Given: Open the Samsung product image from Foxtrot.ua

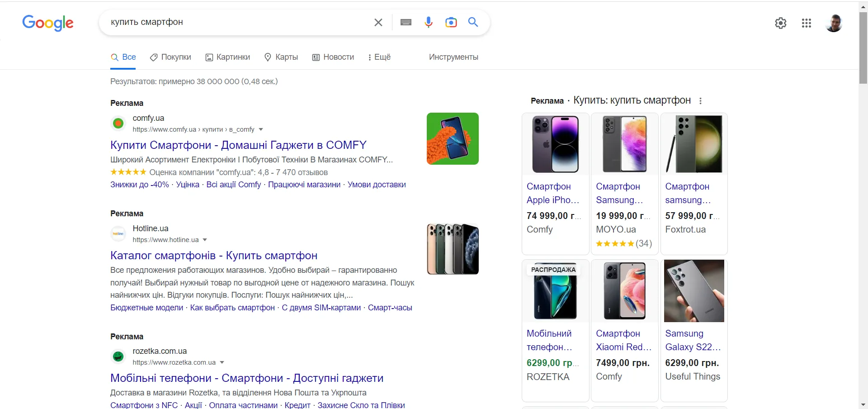Looking at the screenshot, I should point(694,144).
